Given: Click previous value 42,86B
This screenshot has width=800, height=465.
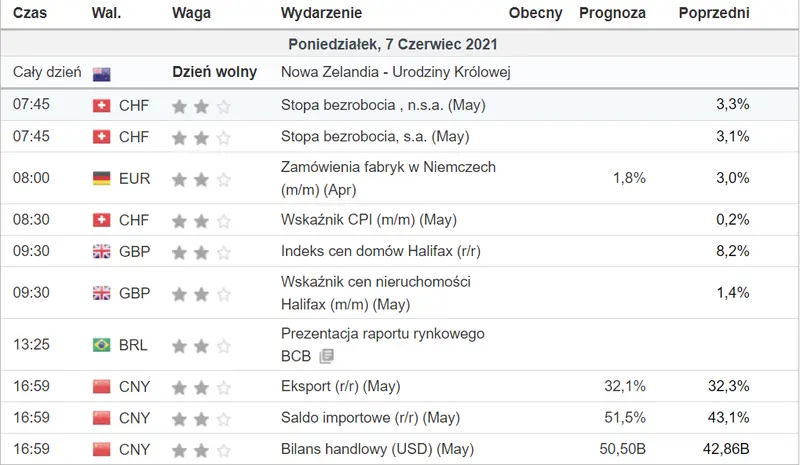Looking at the screenshot, I should 726,449.
